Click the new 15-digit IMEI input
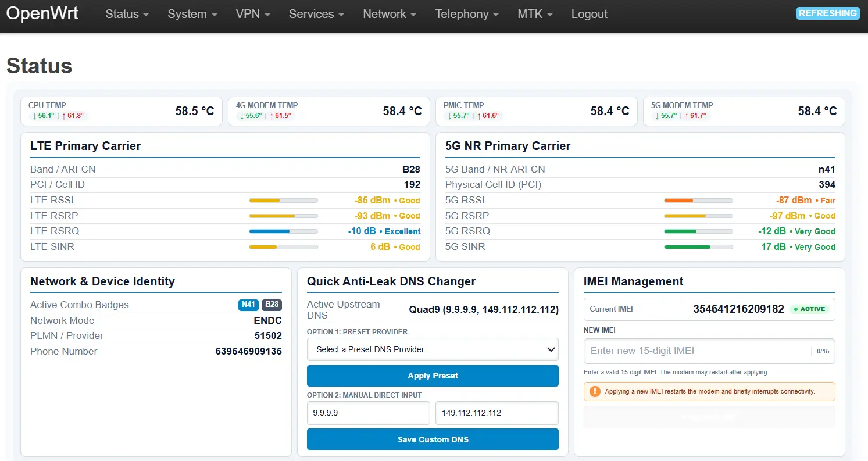Viewport: 868px width, 461px height. tap(709, 351)
